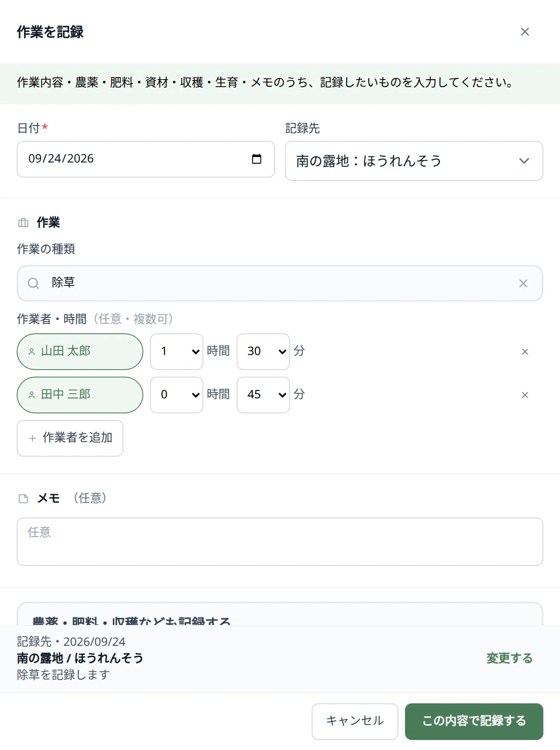
Task: Close the 作業を記録 dialog
Action: (525, 32)
